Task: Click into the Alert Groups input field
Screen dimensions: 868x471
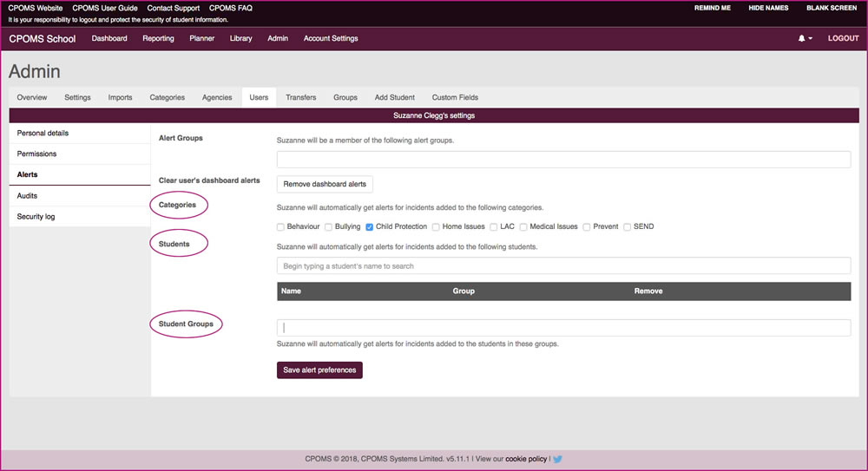Action: click(x=563, y=160)
